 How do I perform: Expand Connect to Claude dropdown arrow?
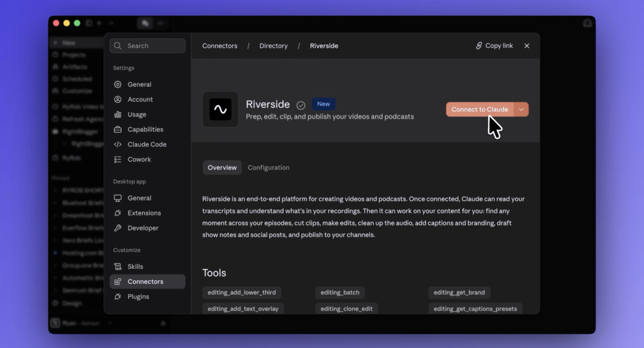pyautogui.click(x=521, y=109)
